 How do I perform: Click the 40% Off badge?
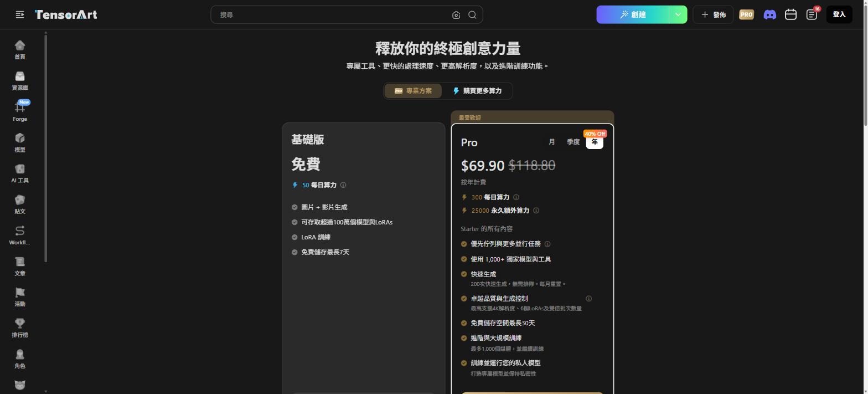tap(595, 134)
